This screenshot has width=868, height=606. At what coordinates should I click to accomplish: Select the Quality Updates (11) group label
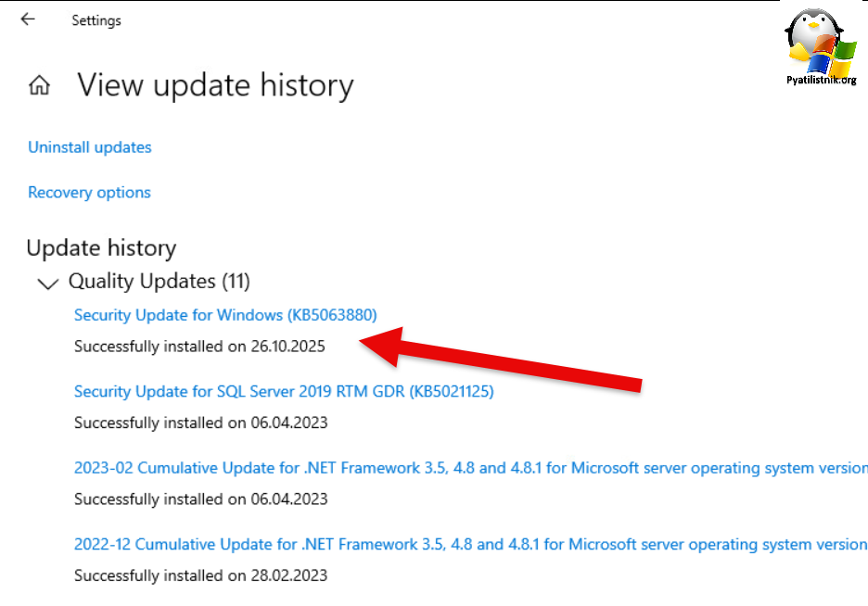[160, 281]
